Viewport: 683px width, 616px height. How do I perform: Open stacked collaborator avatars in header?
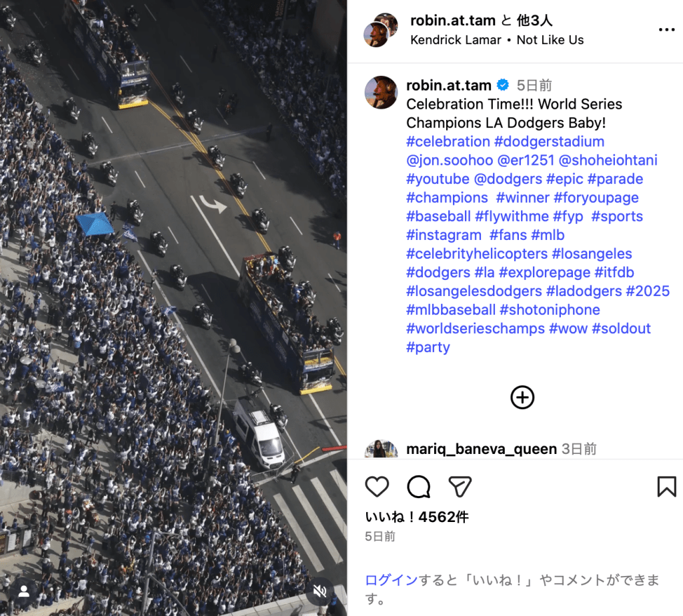[381, 30]
